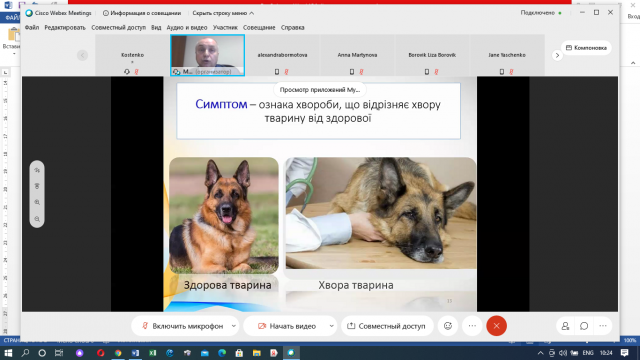Open the microphone options dropdown arrow
This screenshot has width=640, height=360.
tap(234, 326)
